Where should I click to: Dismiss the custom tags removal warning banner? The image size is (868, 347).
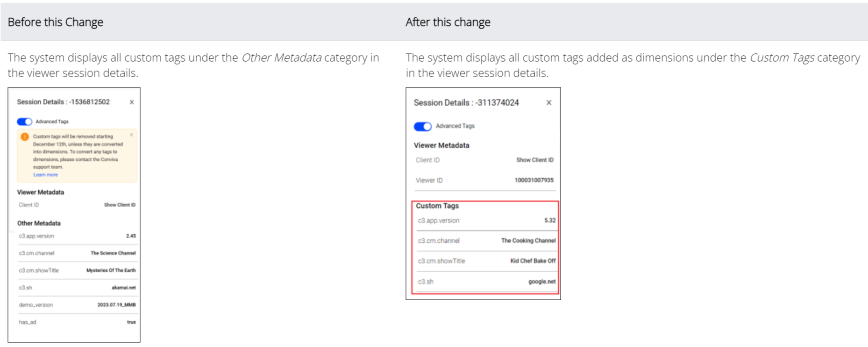pyautogui.click(x=131, y=135)
